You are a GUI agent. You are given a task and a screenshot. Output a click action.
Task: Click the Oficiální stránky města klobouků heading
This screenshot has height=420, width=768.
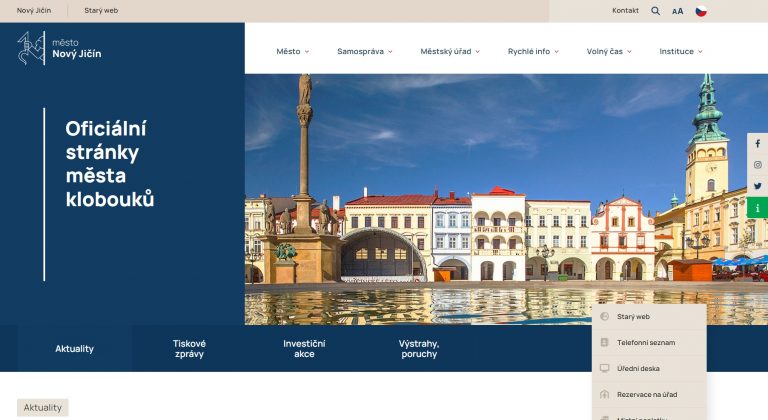[110, 164]
